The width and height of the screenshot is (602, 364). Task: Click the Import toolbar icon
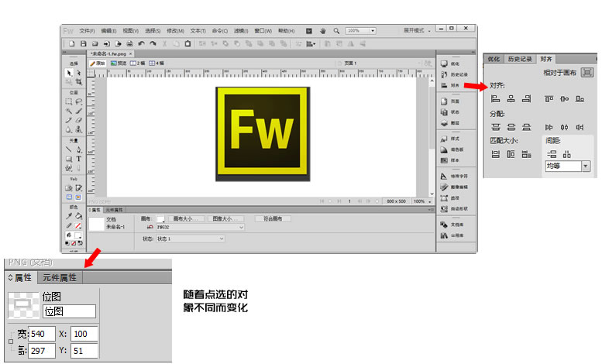106,44
